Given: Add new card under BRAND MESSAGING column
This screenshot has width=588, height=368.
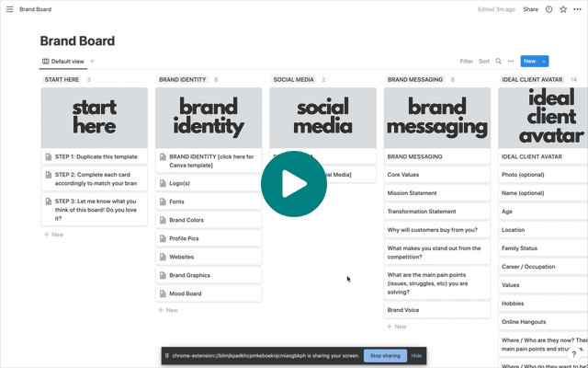Looking at the screenshot, I should coord(397,327).
